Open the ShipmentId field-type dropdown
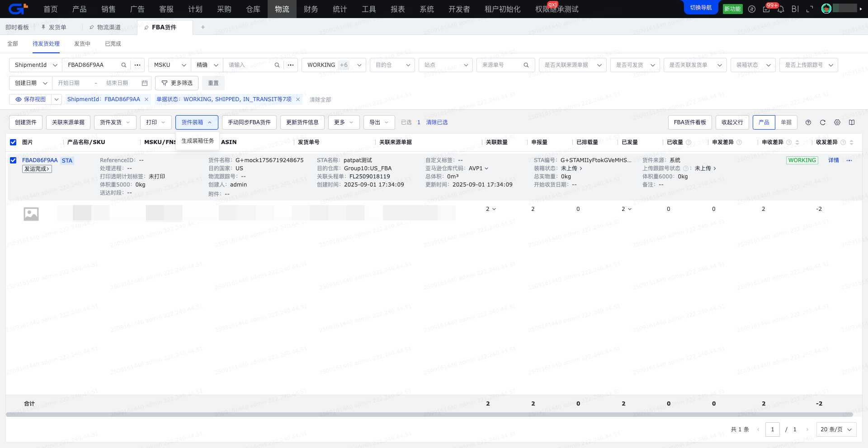The height and width of the screenshot is (448, 868). [x=36, y=65]
